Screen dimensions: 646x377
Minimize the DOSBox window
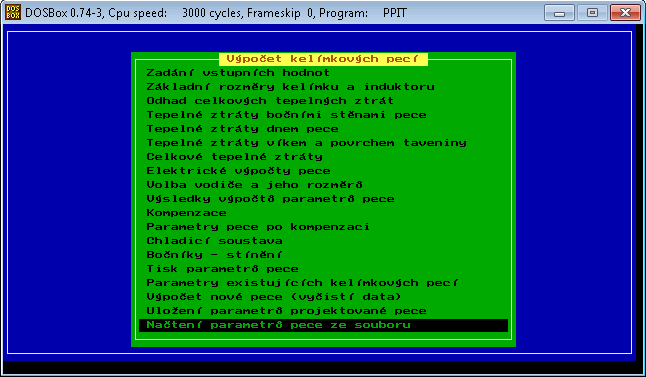pos(559,13)
